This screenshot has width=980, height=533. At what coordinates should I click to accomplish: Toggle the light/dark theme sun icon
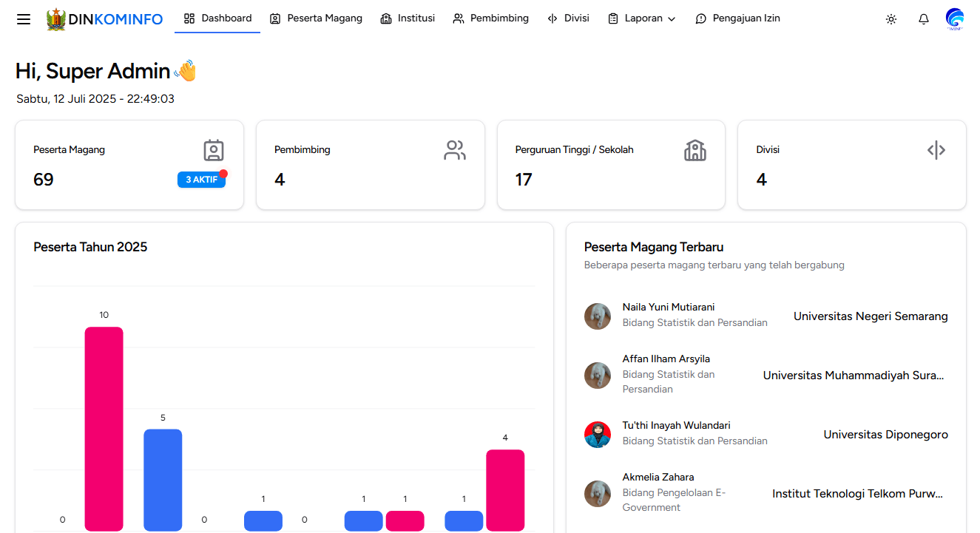[891, 19]
